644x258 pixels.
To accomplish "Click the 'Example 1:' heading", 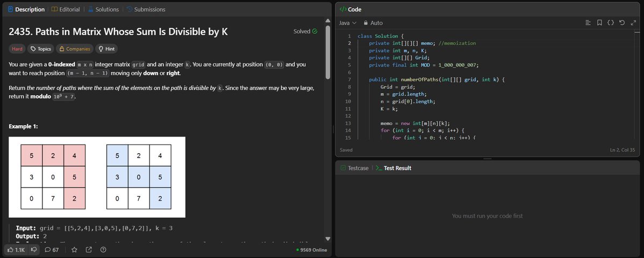I will 24,126.
